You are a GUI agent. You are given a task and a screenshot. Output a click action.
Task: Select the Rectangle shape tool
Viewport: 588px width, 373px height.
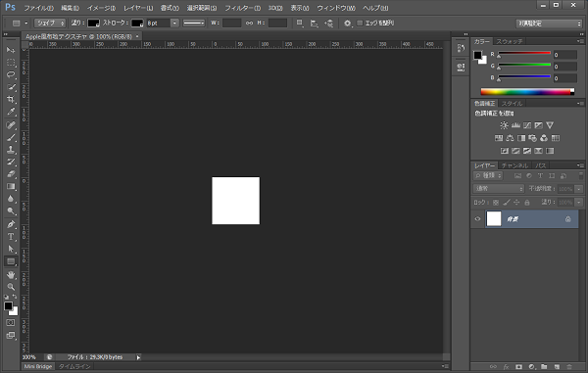point(11,261)
